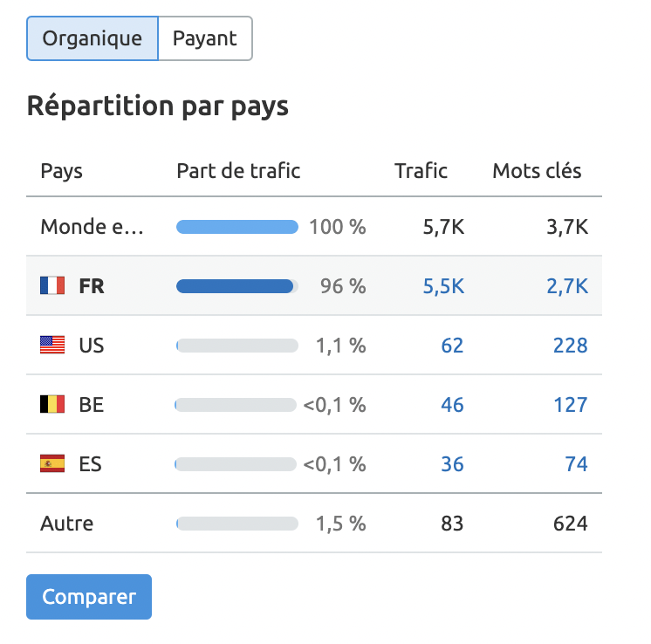Click the Belgium flag icon
Viewport: 651px width, 644px height.
click(x=52, y=404)
